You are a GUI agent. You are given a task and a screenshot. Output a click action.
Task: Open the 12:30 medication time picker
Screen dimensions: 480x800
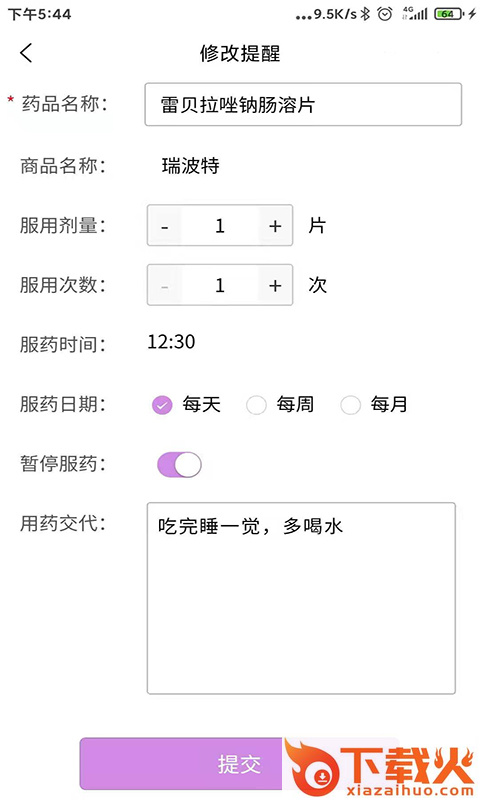[171, 342]
